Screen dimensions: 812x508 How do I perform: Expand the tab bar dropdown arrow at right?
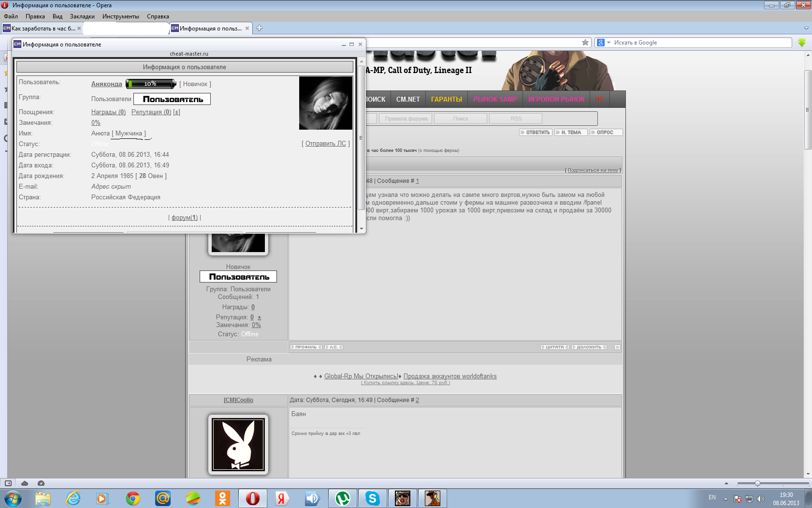point(806,28)
